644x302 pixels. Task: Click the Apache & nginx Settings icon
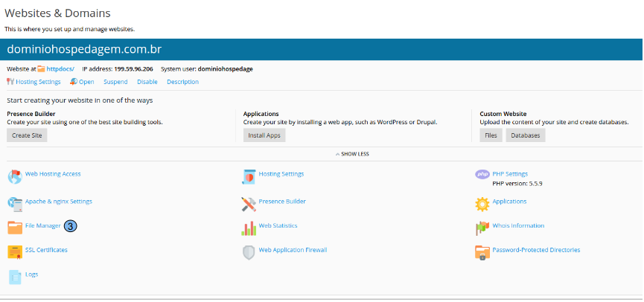point(15,204)
